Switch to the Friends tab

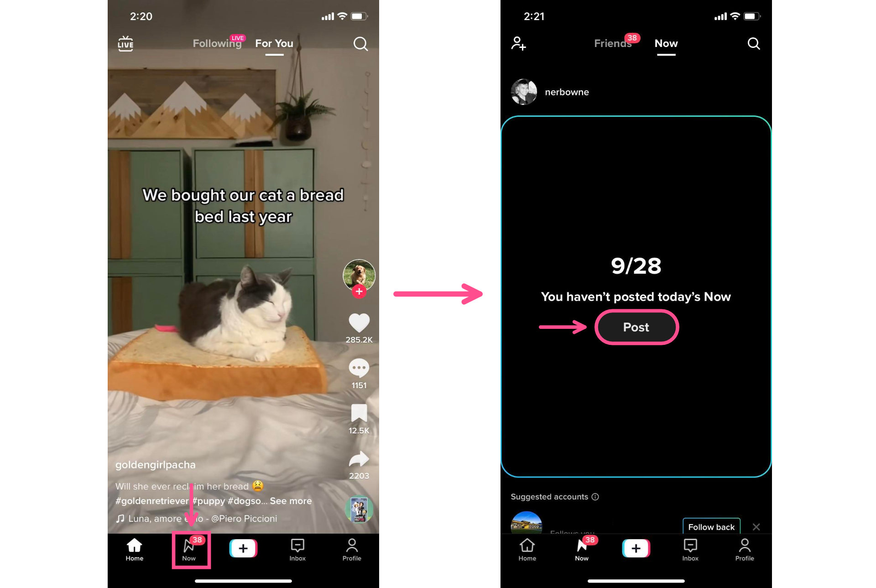pos(610,44)
